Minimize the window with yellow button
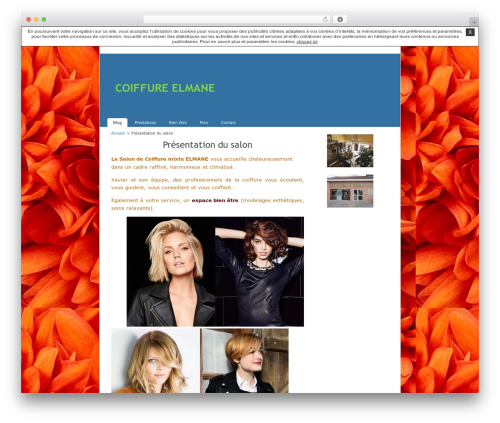The height and width of the screenshot is (423, 500). pos(36,20)
